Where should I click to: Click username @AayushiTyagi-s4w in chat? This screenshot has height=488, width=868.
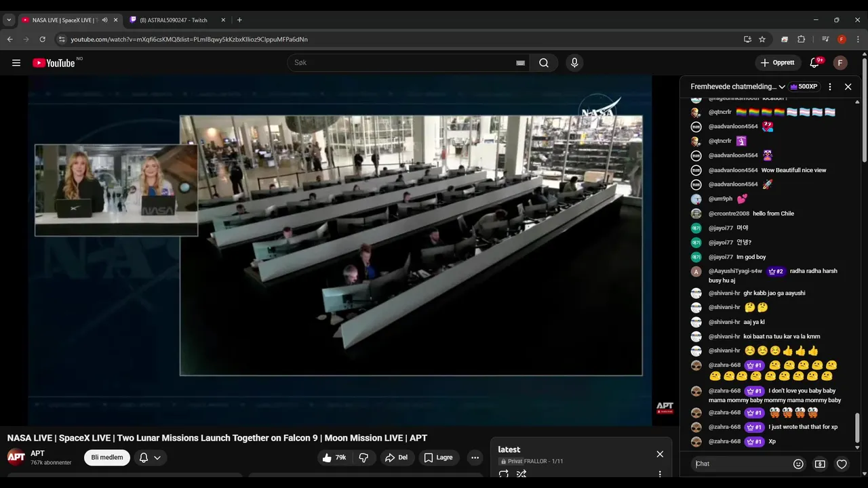[735, 271]
